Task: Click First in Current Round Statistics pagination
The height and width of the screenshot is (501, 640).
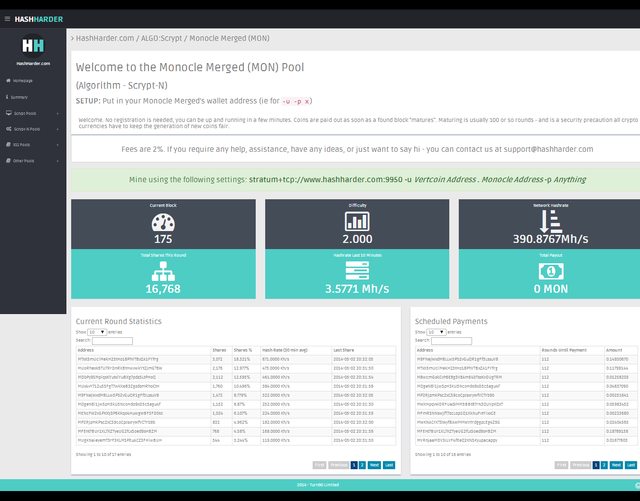Action: click(x=319, y=465)
